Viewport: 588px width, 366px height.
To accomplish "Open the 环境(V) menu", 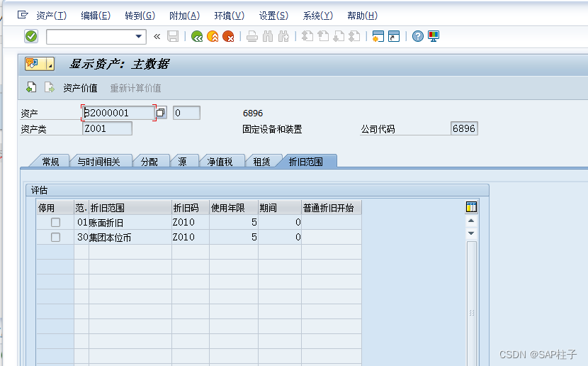I will coord(229,16).
